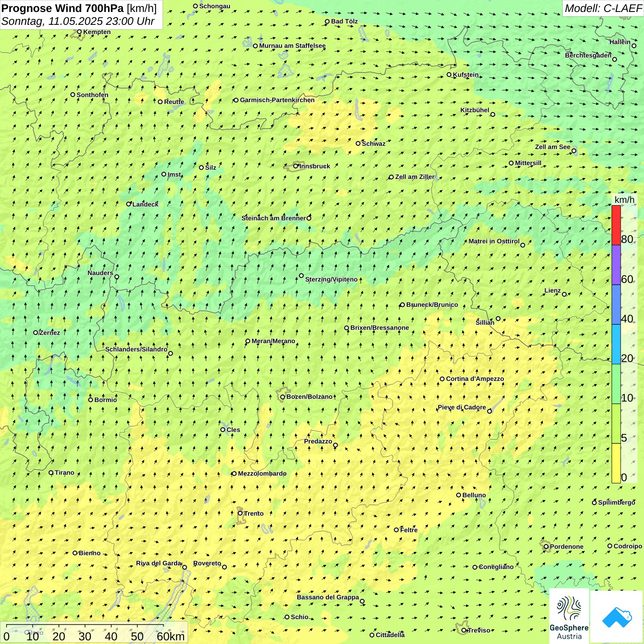
Task: Click the Murnau am Staffelsee label
Action: pyautogui.click(x=293, y=46)
